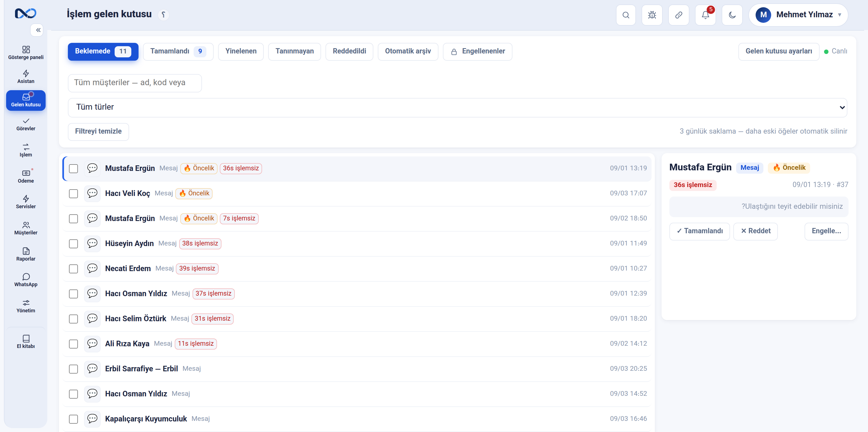Switch to Tamamlandı tab
868x432 pixels.
[x=178, y=51]
